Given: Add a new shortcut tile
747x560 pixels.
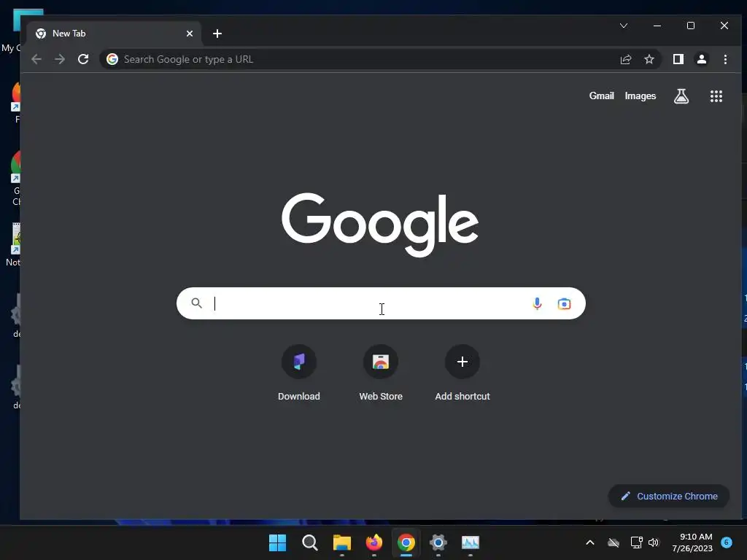Looking at the screenshot, I should coord(462,374).
